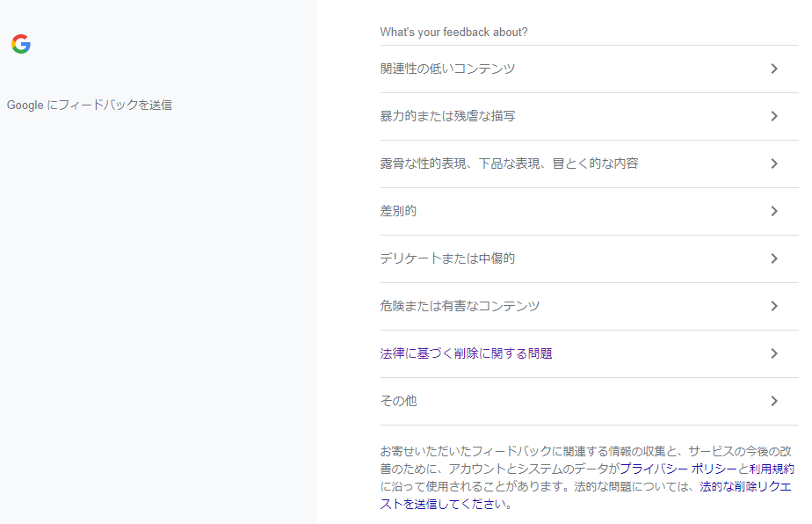Expand the その他 row arrow
Image resolution: width=812 pixels, height=524 pixels.
(x=774, y=401)
